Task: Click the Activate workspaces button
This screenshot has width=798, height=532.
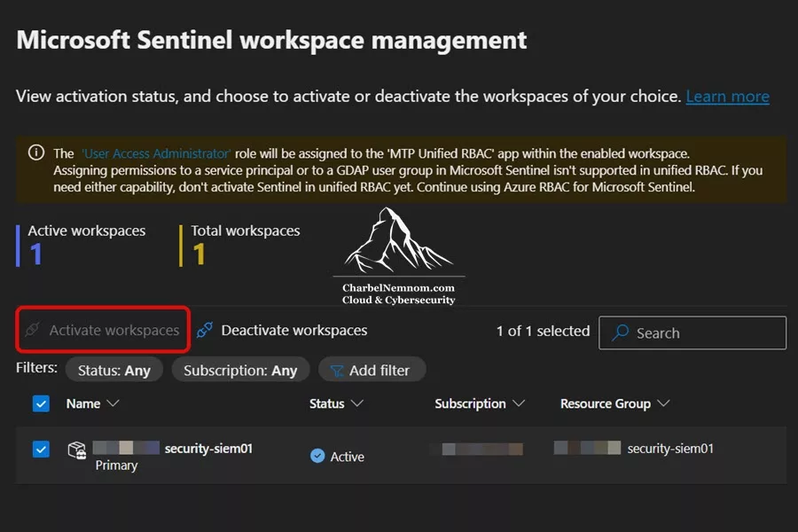Action: pos(103,330)
